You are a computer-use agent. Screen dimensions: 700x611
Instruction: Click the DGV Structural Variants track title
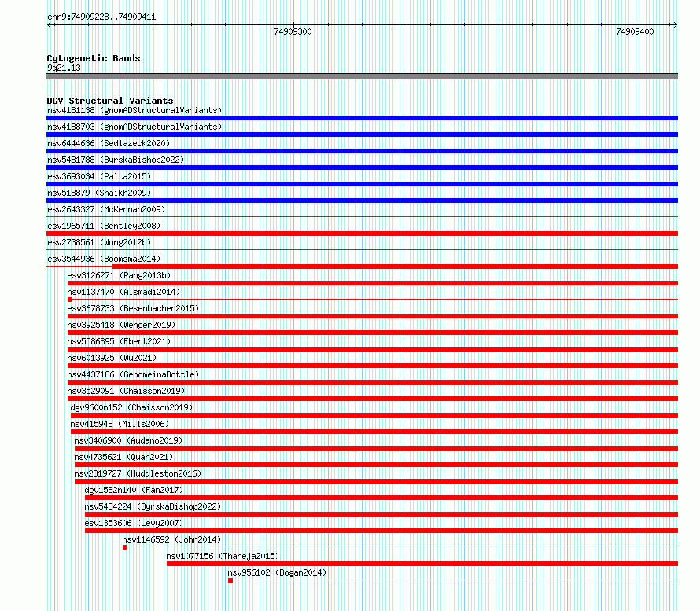(x=110, y=101)
